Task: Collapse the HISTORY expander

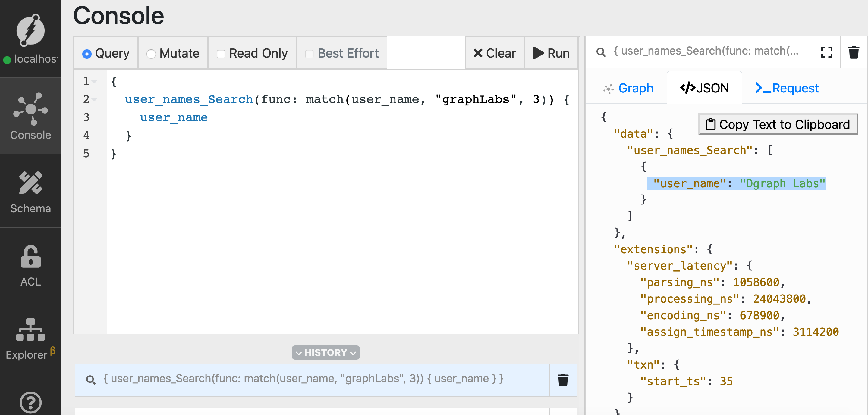Action: pos(325,352)
